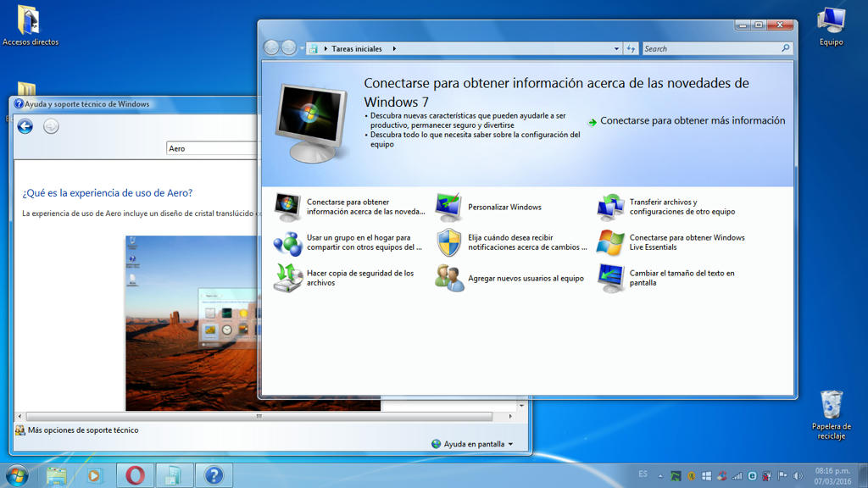Screen dimensions: 868x488
Task: Click the vertical scrollbar down arrow in Help
Action: tap(522, 406)
